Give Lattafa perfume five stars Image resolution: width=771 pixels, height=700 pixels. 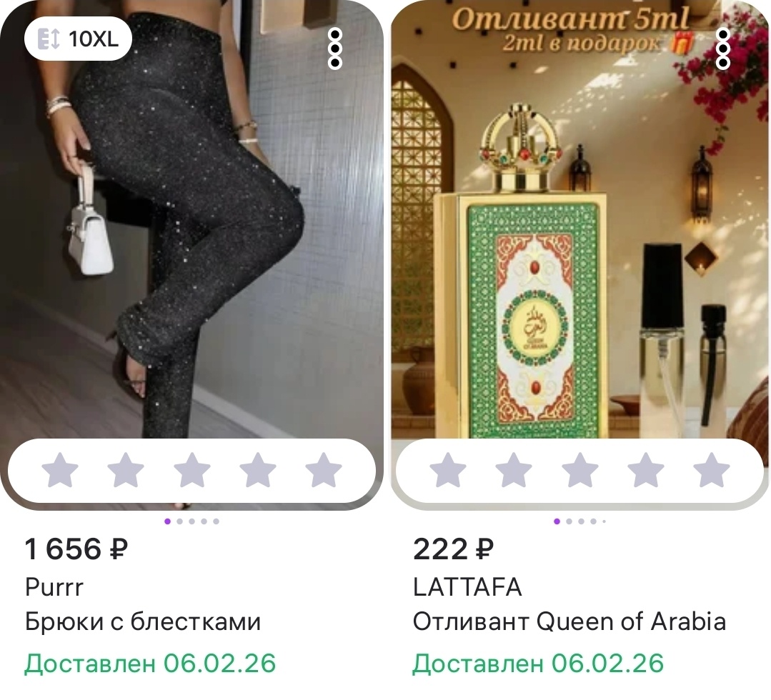[x=712, y=470]
